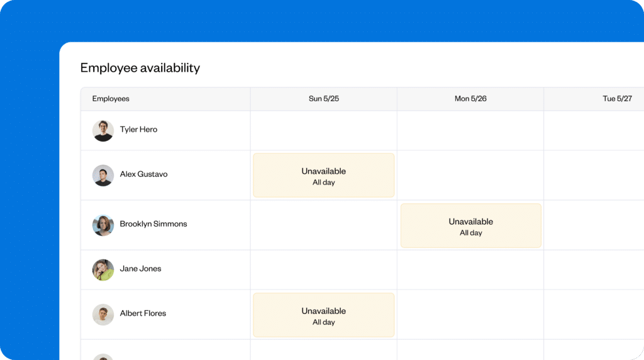
Task: Click Tyler Hero's Sun 5/25 cell
Action: coord(324,131)
